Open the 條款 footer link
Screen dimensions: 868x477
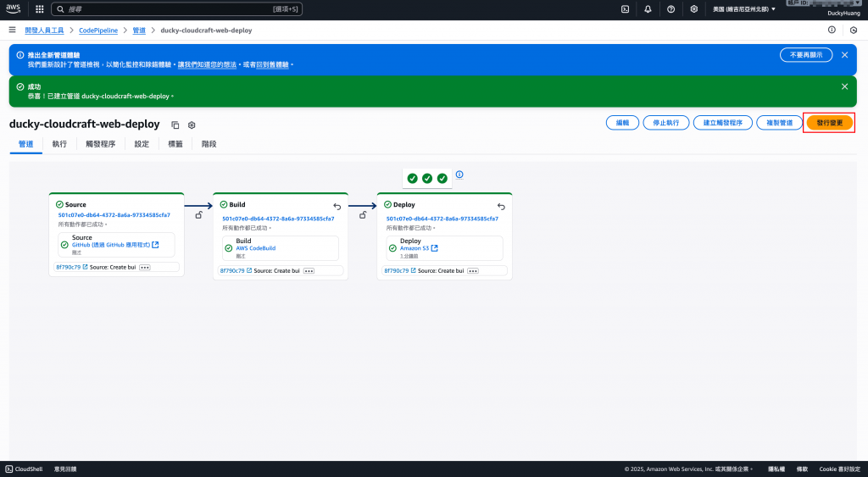pyautogui.click(x=802, y=469)
